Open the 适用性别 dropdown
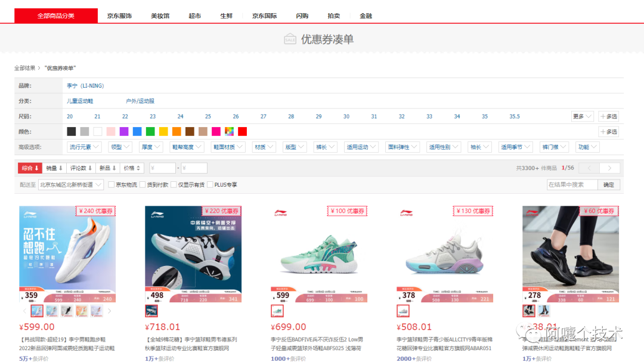The image size is (644, 362). pos(444,147)
